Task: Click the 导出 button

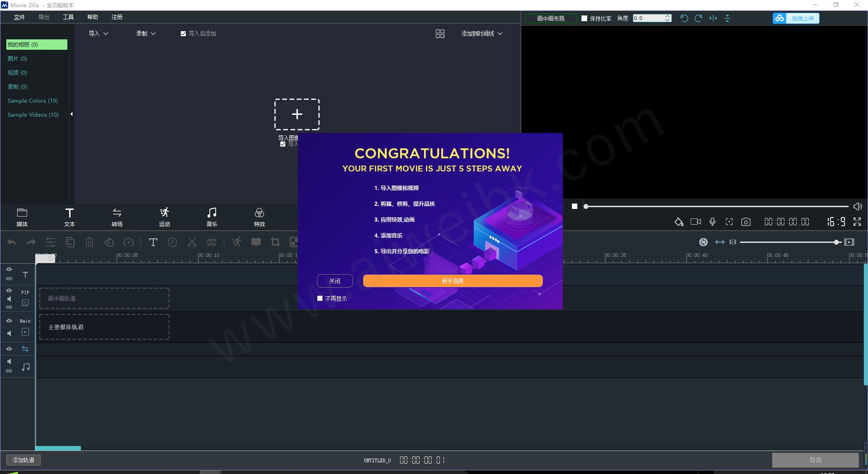Action: [815, 460]
